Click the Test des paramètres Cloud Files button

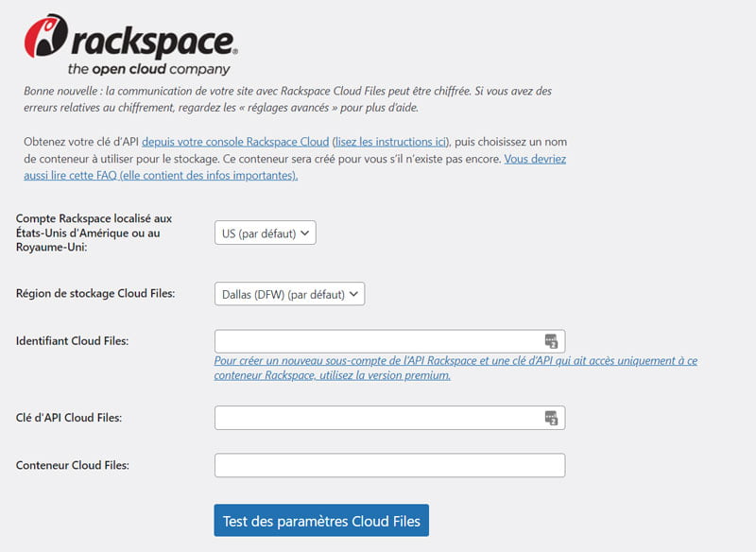pos(321,521)
